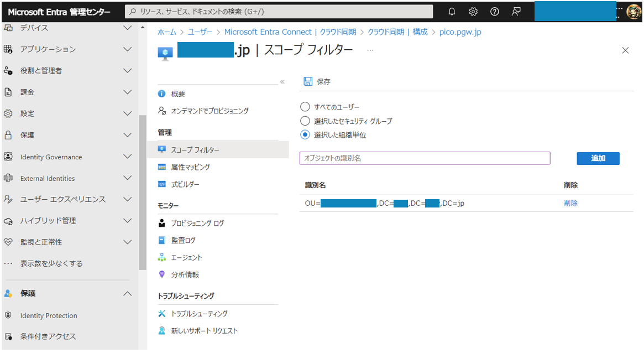
Task: Open クラウド同期 | 構成 breadcrumb
Action: 397,32
